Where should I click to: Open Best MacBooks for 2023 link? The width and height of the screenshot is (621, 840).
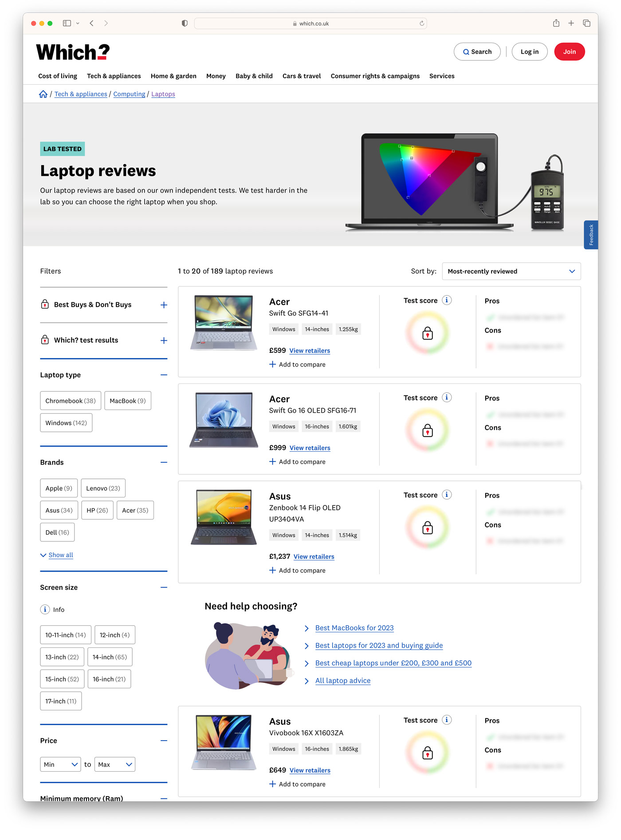tap(354, 628)
